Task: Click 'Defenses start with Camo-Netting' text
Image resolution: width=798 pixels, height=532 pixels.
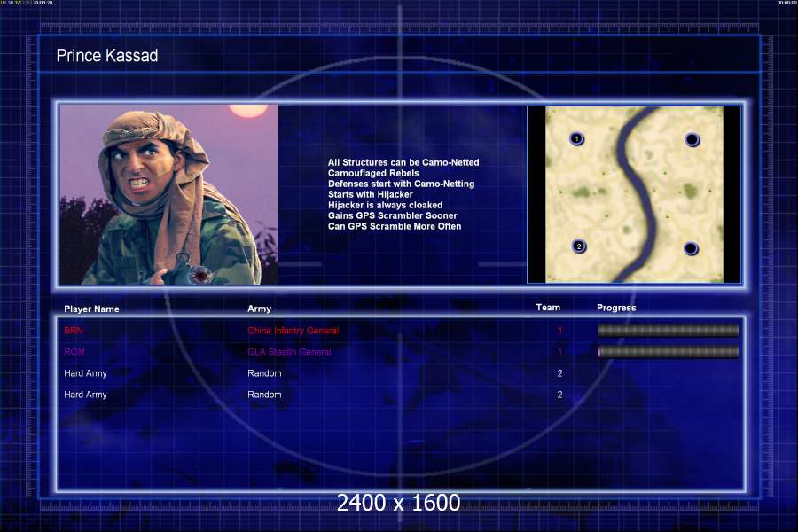Action: [401, 184]
